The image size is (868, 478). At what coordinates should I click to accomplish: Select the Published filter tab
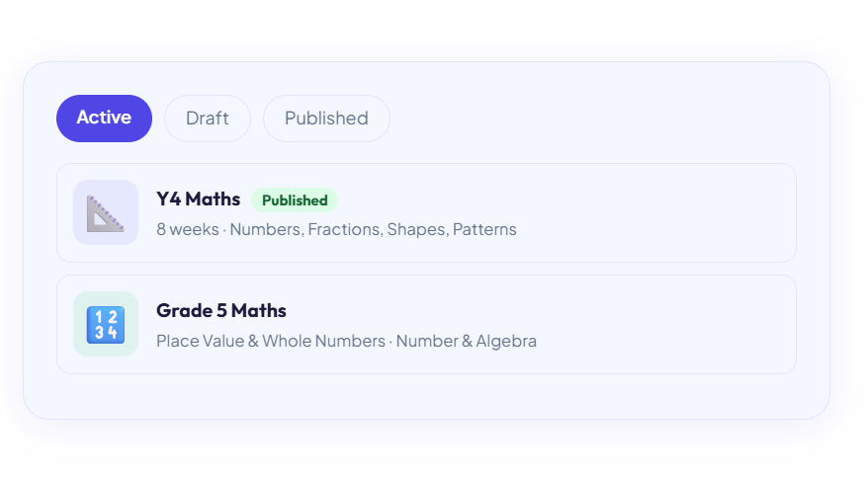326,119
